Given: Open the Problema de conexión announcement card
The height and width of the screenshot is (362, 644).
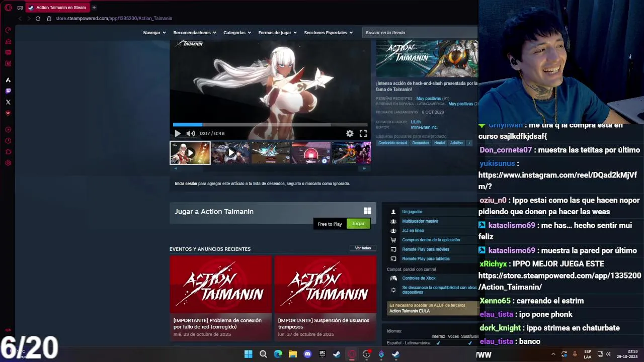Looking at the screenshot, I should (220, 298).
